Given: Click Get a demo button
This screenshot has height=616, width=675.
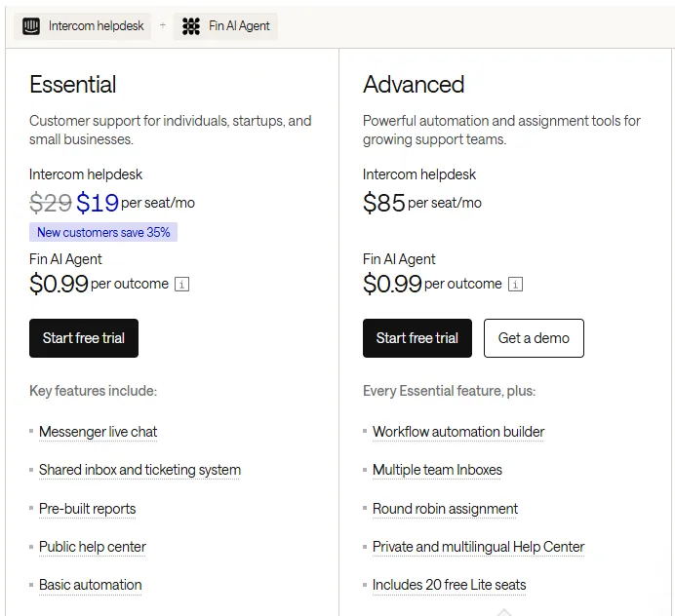Looking at the screenshot, I should click(534, 338).
